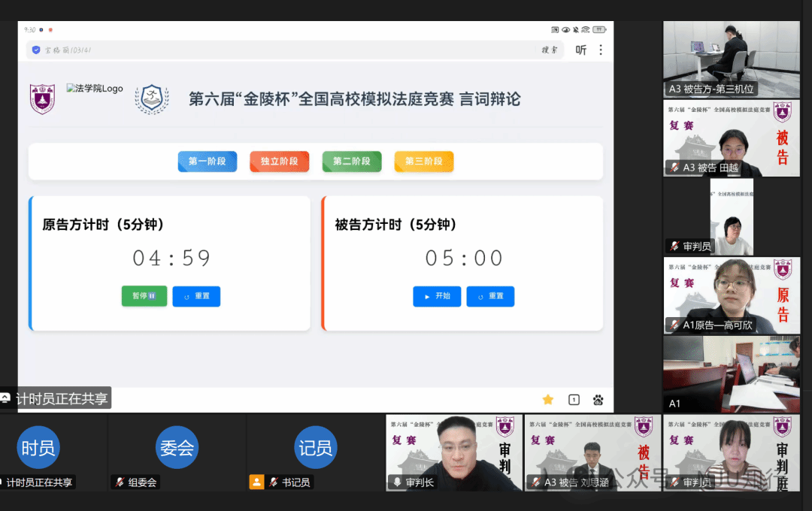Select the green 第二阶段 tab

tap(352, 162)
